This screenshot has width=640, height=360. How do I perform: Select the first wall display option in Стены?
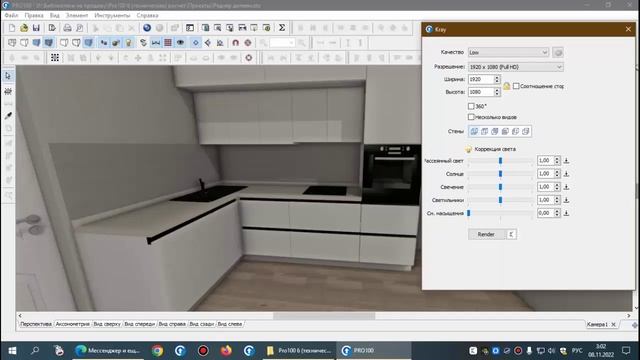474,131
